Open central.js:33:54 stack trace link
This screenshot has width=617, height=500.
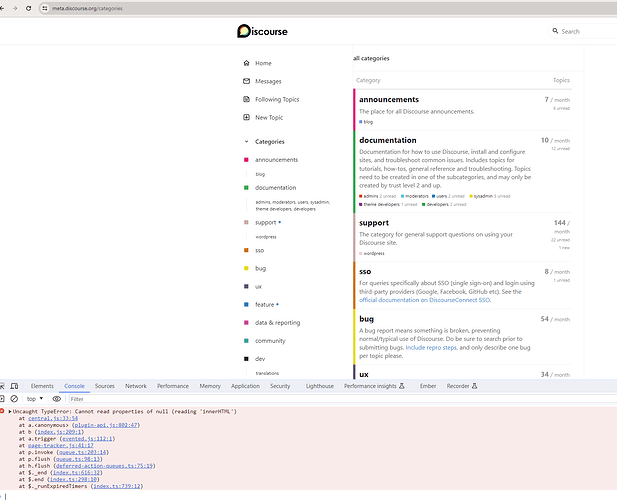(53, 418)
